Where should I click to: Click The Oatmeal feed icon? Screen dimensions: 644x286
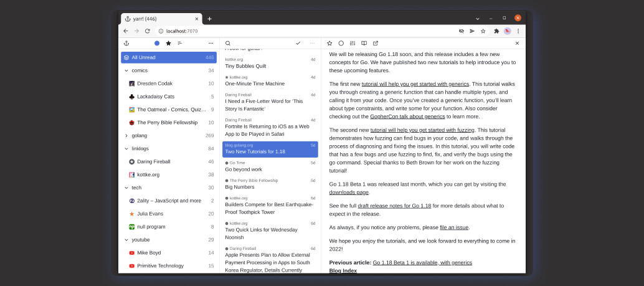coord(132,110)
